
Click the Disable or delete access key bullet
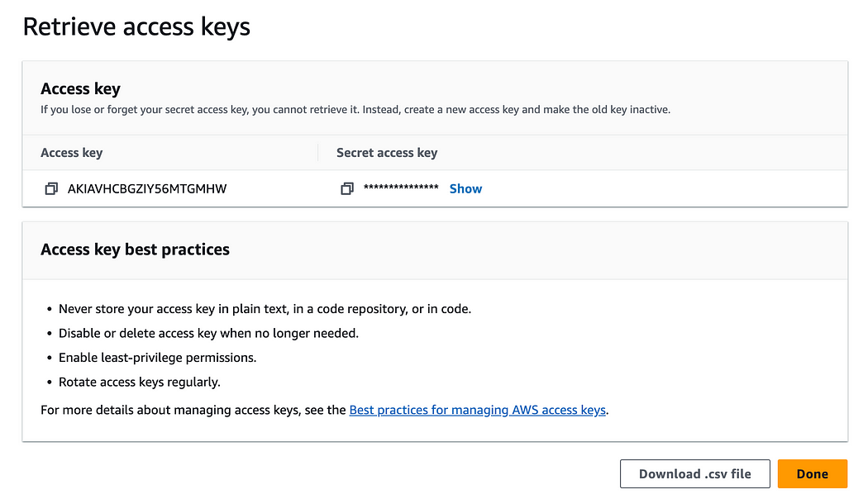[208, 333]
